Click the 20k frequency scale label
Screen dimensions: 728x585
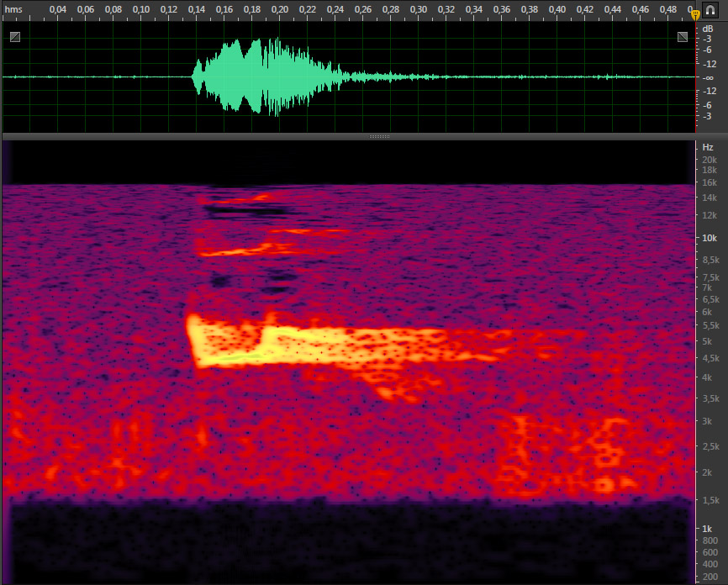(x=710, y=160)
